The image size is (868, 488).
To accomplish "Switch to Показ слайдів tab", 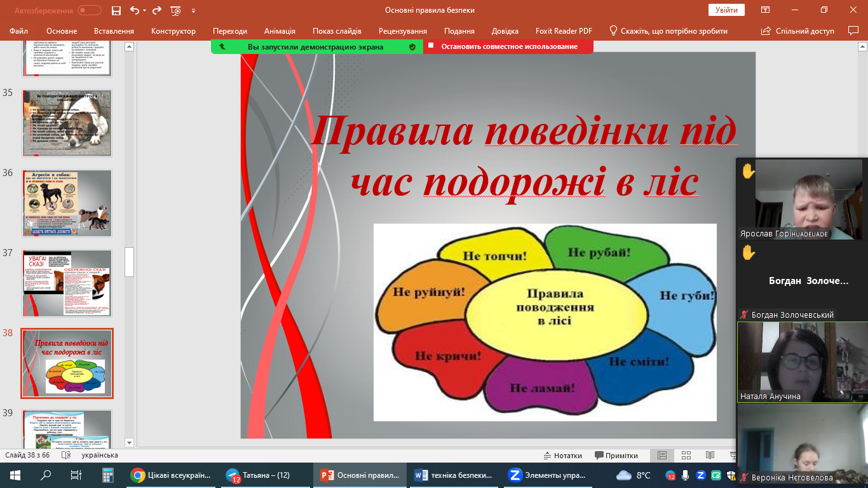I will pyautogui.click(x=337, y=30).
